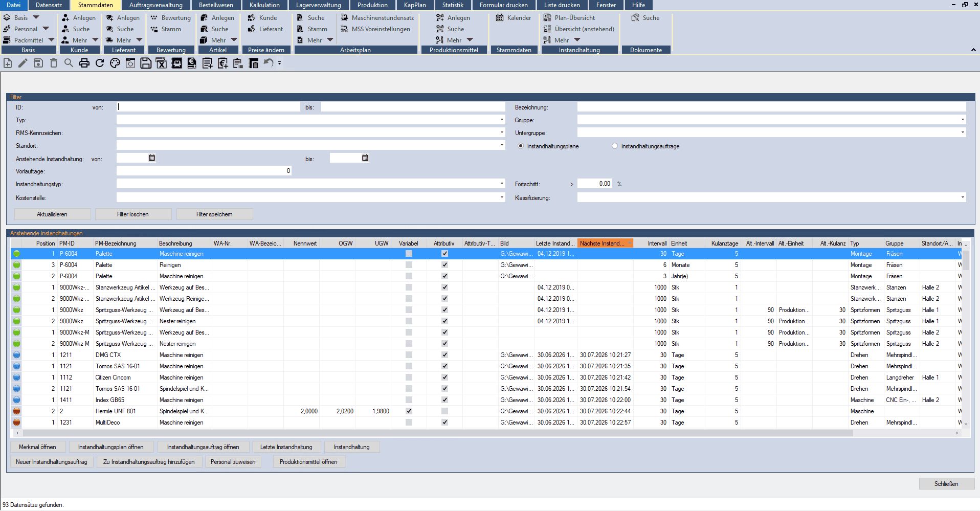Click MSS Voreinstellungen ribbon item

[x=375, y=29]
